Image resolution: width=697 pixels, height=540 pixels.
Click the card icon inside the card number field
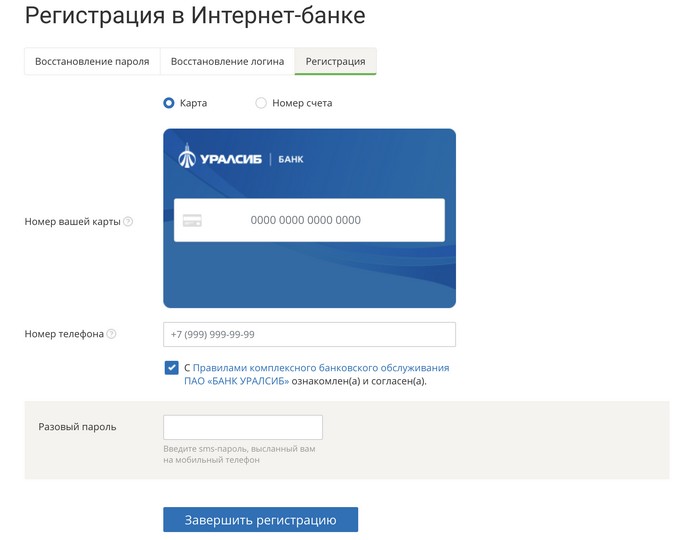pos(192,220)
